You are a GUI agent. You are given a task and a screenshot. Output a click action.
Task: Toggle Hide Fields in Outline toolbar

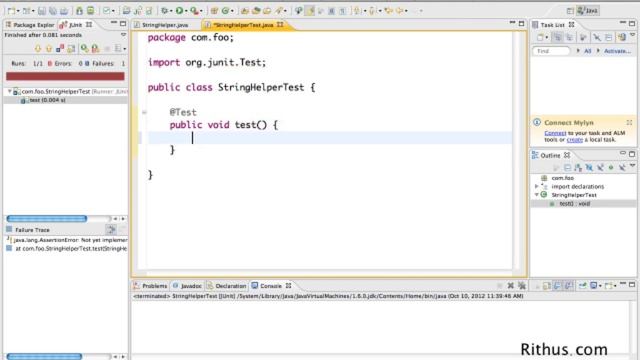[589, 167]
